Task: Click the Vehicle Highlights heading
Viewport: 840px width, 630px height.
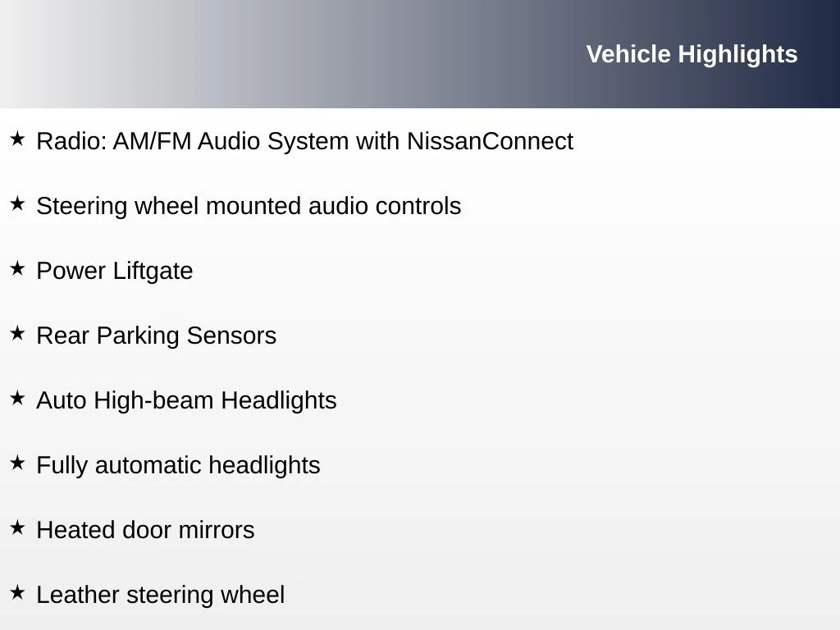Action: 692,55
